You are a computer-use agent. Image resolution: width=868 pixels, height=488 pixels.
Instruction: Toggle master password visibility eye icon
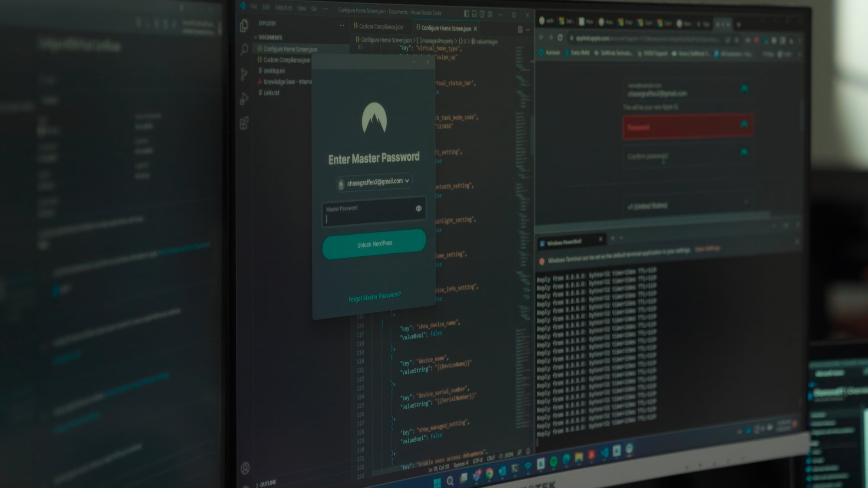418,208
